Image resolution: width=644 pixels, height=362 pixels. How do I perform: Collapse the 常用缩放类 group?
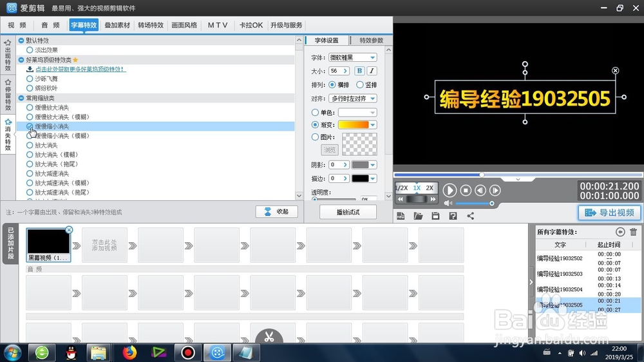pyautogui.click(x=21, y=98)
